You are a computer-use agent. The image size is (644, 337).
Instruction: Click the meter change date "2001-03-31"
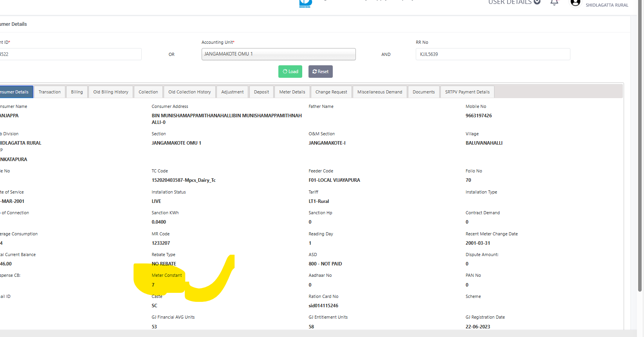point(478,243)
